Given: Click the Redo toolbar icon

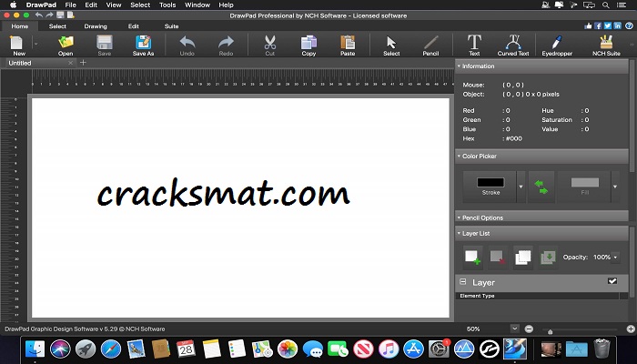Looking at the screenshot, I should (x=226, y=45).
